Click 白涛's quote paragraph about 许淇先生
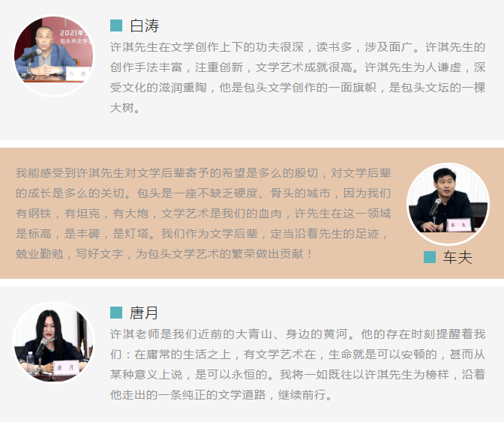 coord(298,77)
